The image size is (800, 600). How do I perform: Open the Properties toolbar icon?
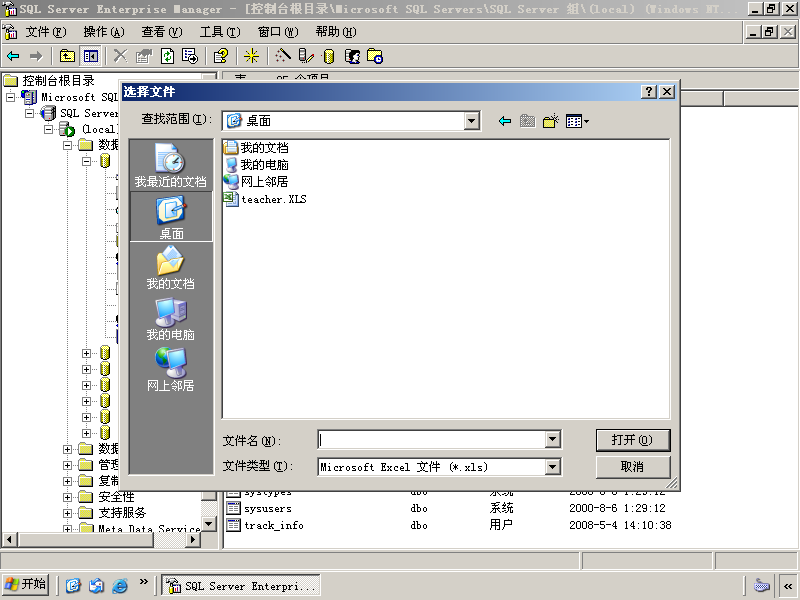click(x=144, y=56)
